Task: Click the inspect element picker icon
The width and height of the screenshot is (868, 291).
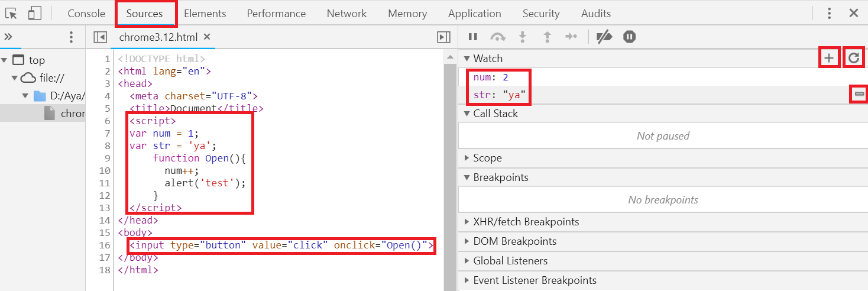Action: point(11,13)
